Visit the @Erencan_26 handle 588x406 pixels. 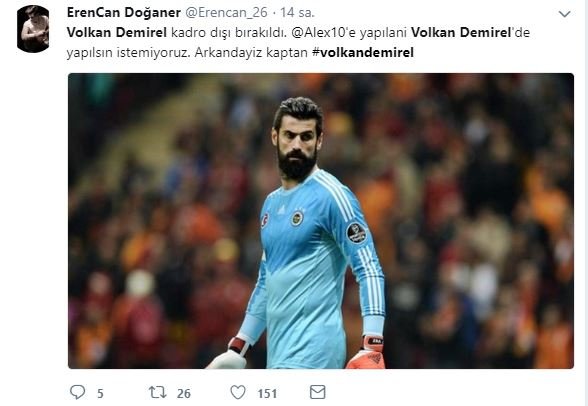tap(226, 12)
